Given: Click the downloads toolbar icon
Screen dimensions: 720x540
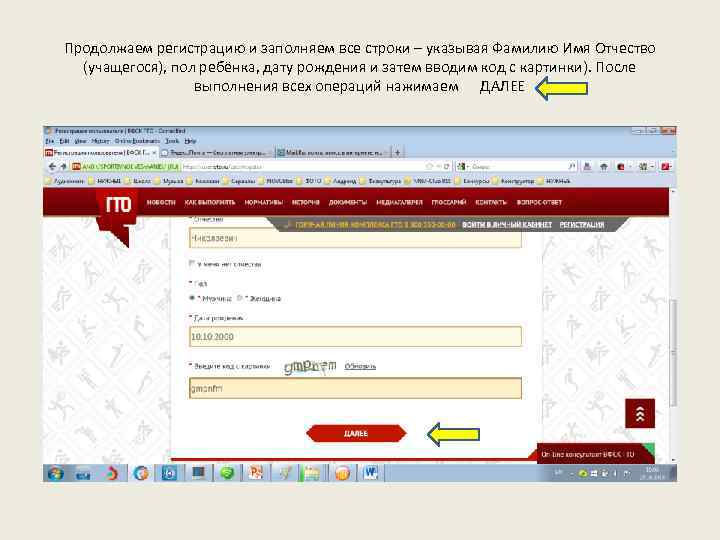Looking at the screenshot, I should pos(587,167).
